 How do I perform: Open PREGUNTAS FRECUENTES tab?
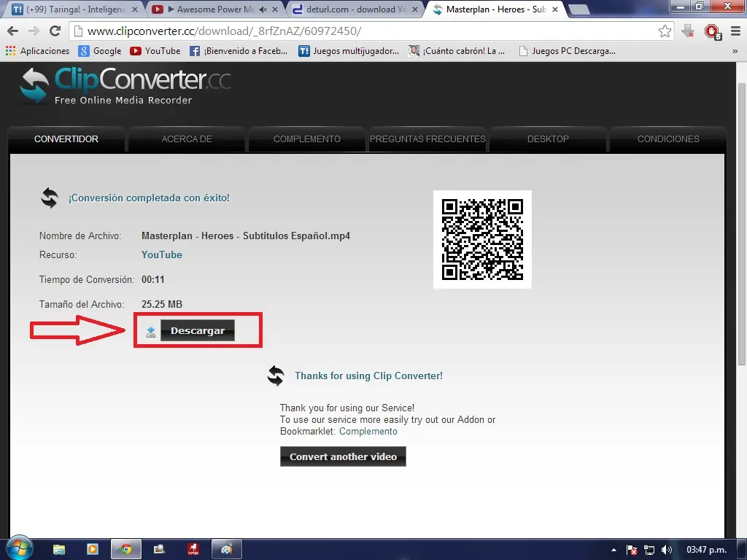427,139
